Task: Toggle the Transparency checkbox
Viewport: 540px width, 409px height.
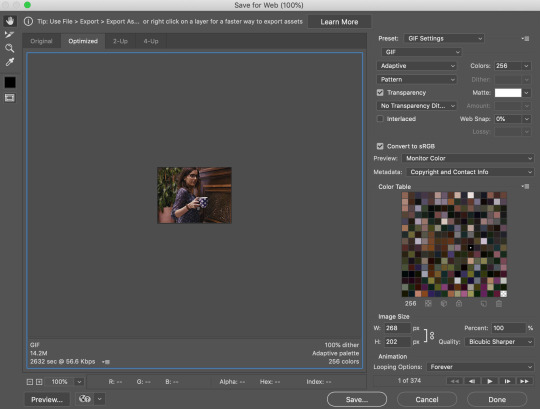Action: [380, 93]
